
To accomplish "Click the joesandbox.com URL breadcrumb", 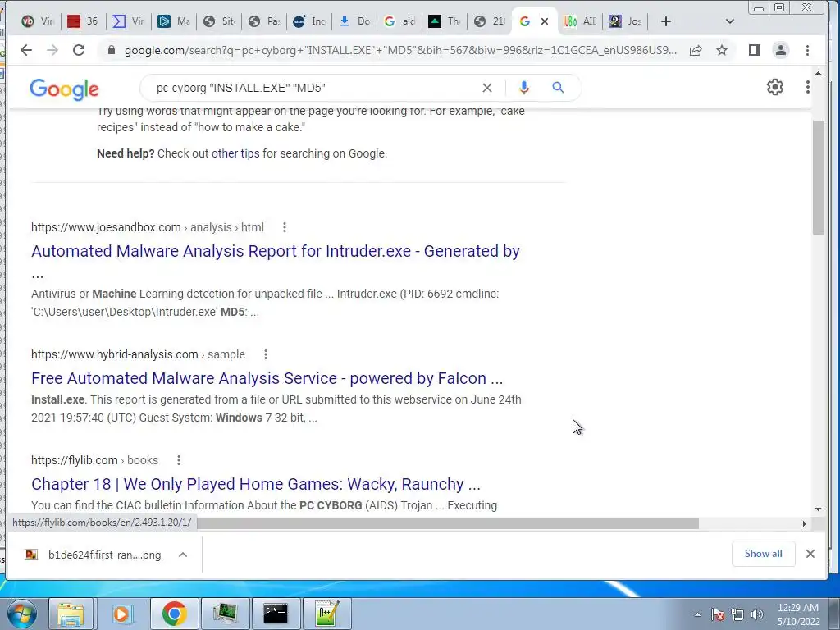I will point(148,227).
